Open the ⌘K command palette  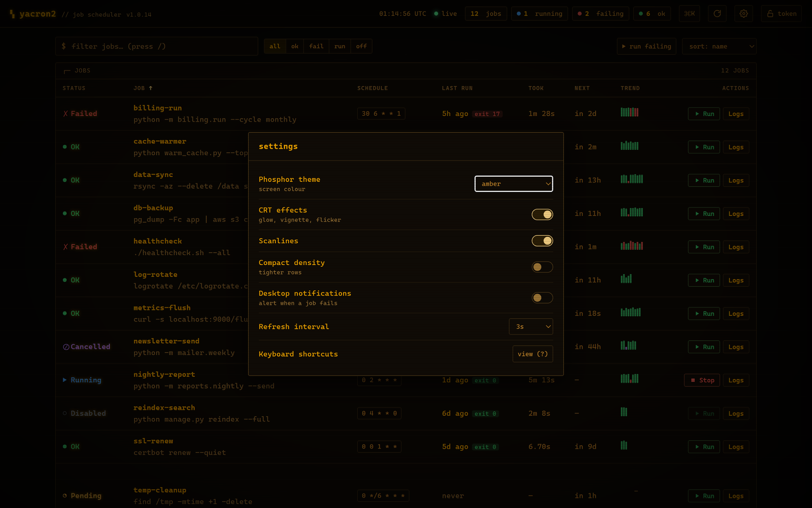pyautogui.click(x=689, y=14)
